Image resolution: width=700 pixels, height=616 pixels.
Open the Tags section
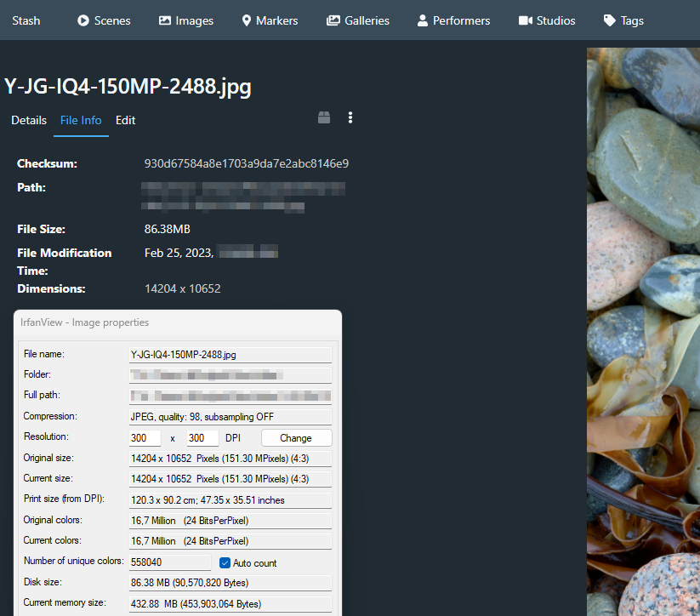[x=623, y=20]
